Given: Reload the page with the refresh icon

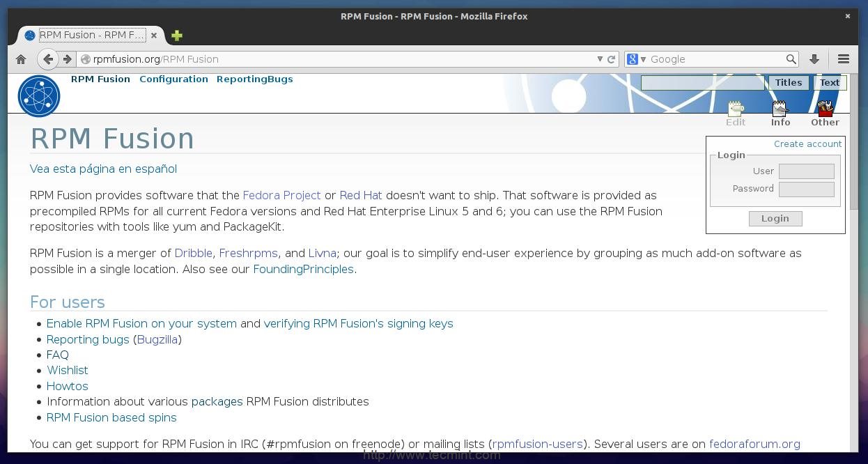Looking at the screenshot, I should point(612,59).
